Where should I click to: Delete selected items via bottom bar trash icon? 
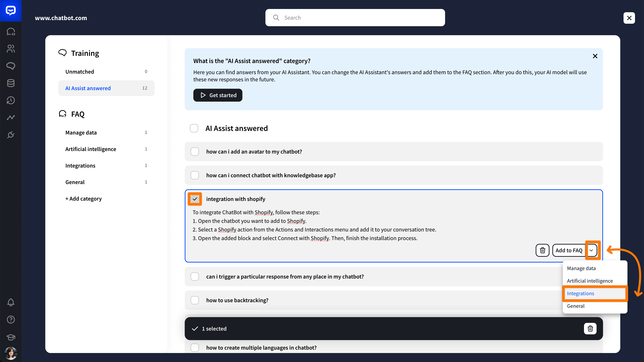pos(590,329)
